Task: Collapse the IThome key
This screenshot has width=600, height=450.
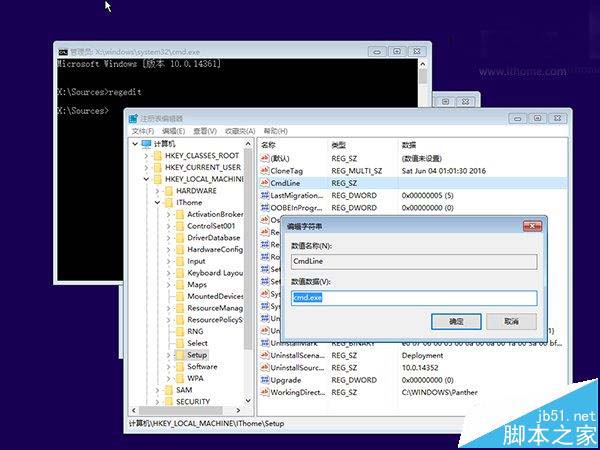Action: click(x=157, y=203)
